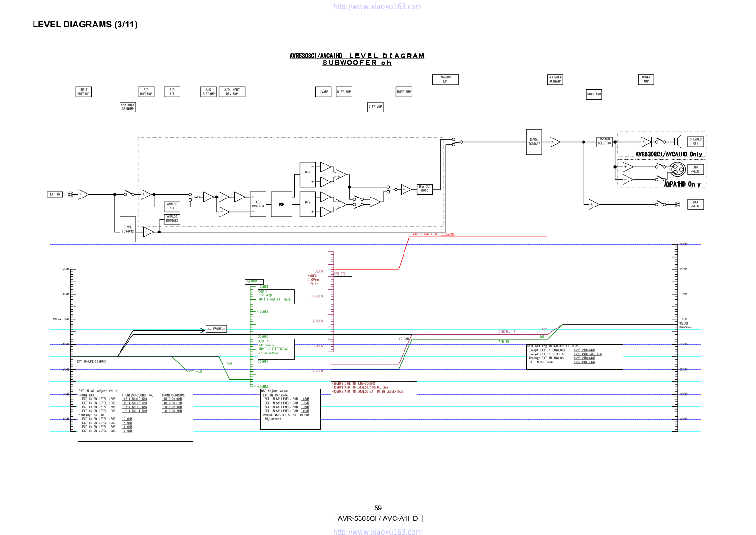This screenshot has width=756, height=535.
Task: Select the Through EXT.IN subheading
Action: (x=92, y=415)
